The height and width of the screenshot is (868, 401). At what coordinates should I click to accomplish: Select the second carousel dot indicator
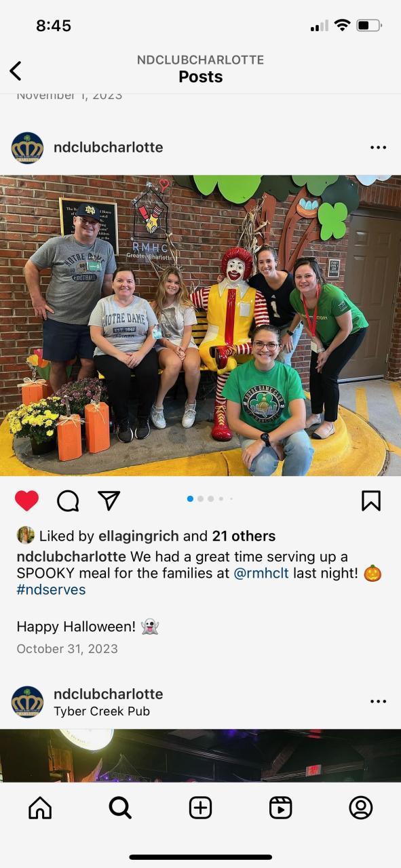tap(200, 498)
